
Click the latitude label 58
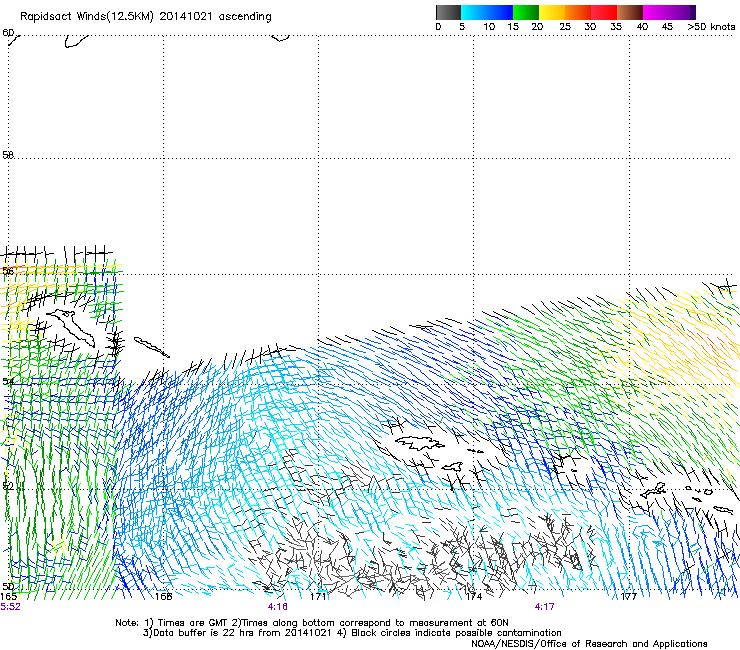[8, 155]
